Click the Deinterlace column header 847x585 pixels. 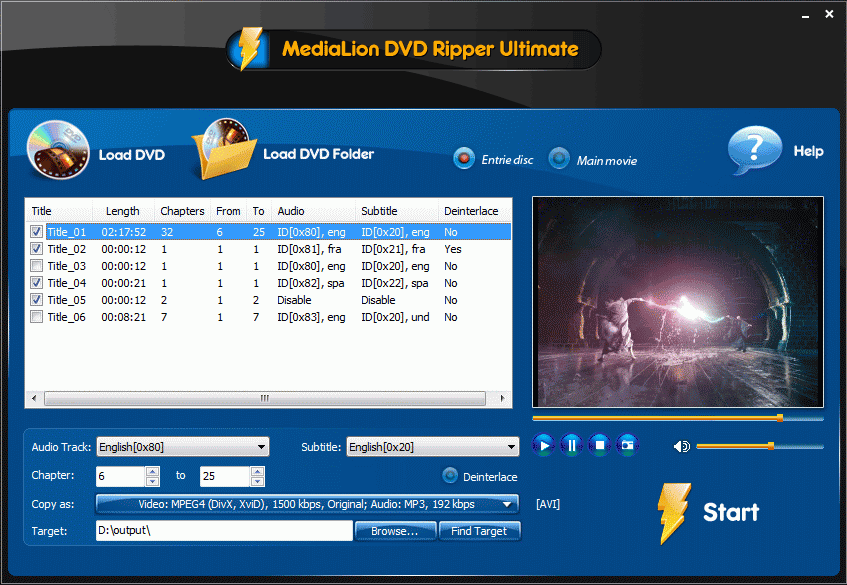(471, 211)
